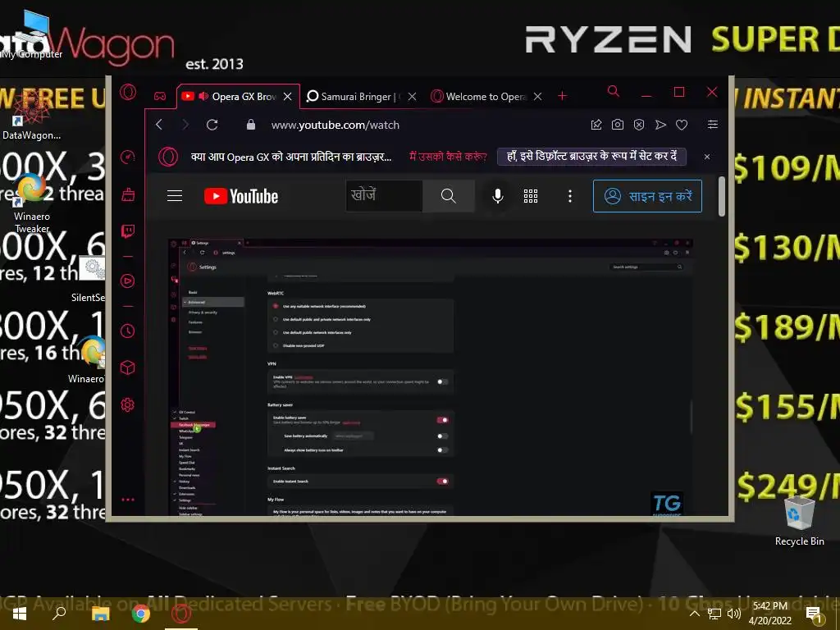This screenshot has height=630, width=840.
Task: Click the मैं उसको कैसे करूं? link
Action: click(x=448, y=157)
